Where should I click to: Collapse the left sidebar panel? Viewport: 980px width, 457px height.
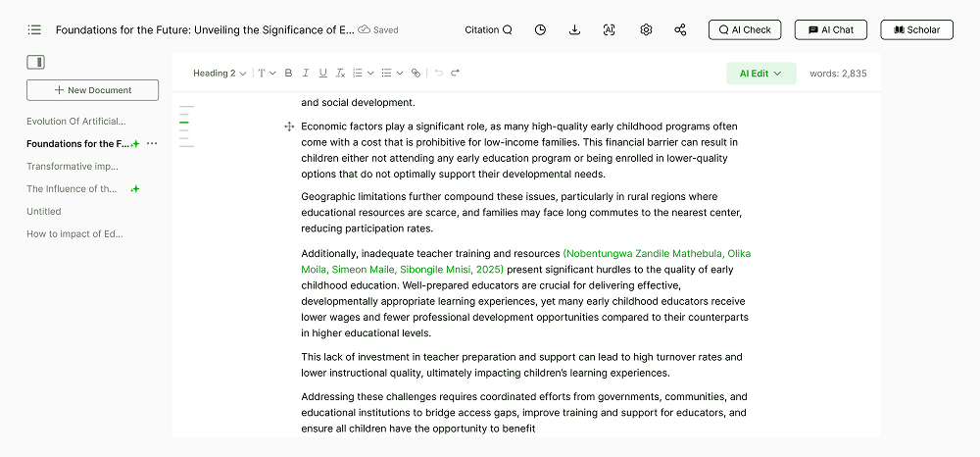click(x=36, y=63)
